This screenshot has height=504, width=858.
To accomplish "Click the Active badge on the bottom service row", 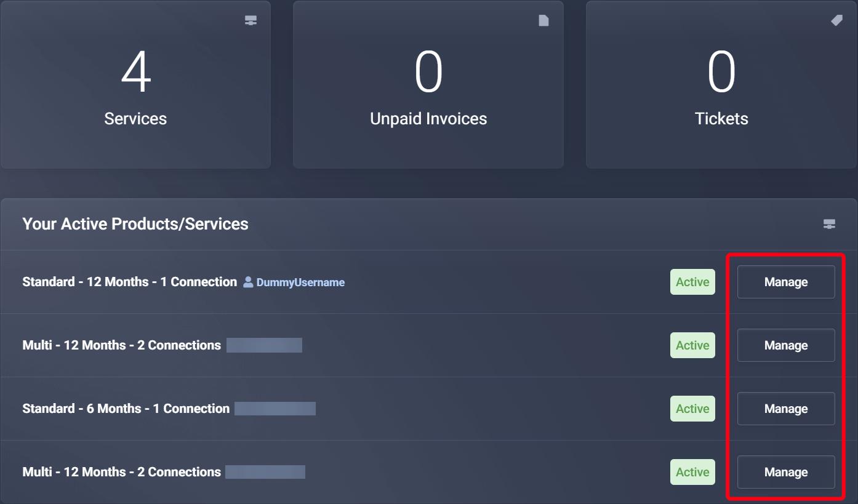I will pos(692,472).
